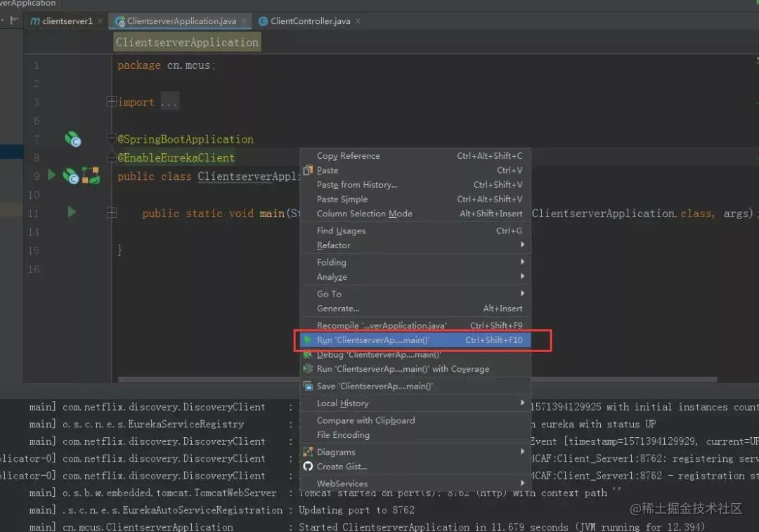The width and height of the screenshot is (759, 532).
Task: Expand folded import ellipsis placeholder
Action: (169, 102)
